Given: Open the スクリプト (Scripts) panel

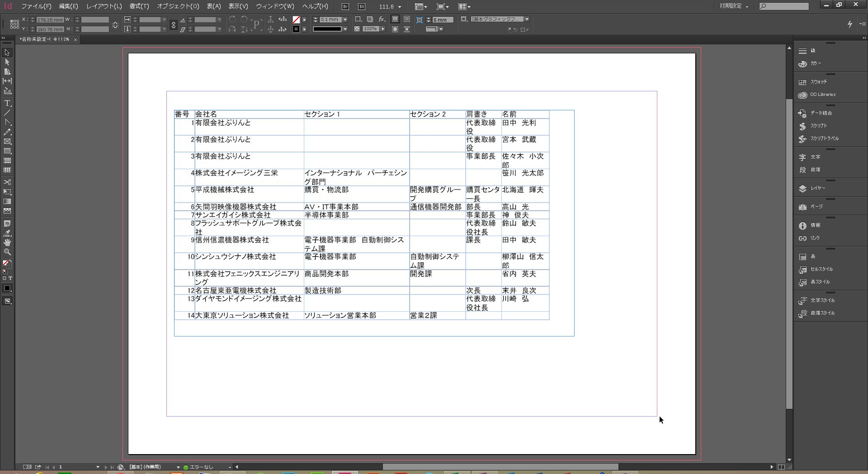Looking at the screenshot, I should tap(812, 126).
